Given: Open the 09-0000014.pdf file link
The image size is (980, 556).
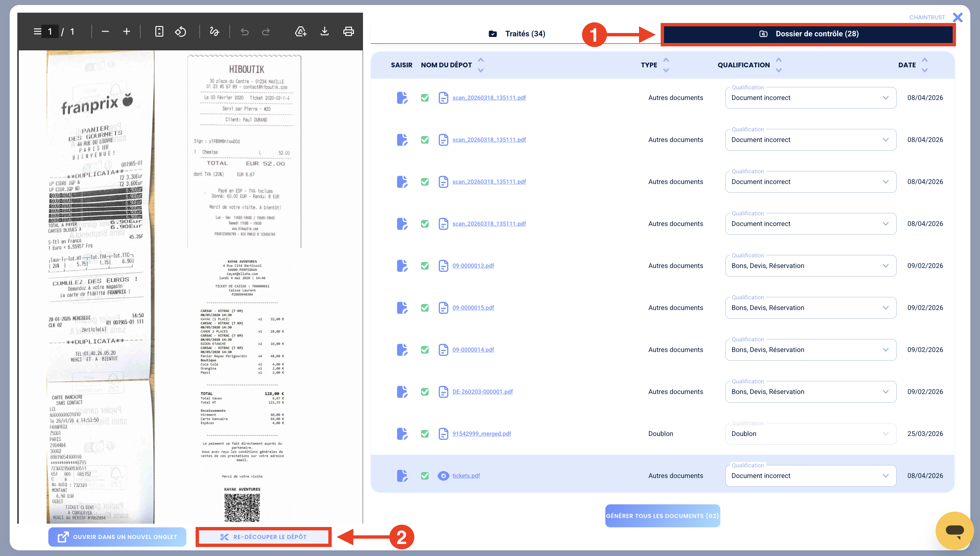Looking at the screenshot, I should pos(473,349).
